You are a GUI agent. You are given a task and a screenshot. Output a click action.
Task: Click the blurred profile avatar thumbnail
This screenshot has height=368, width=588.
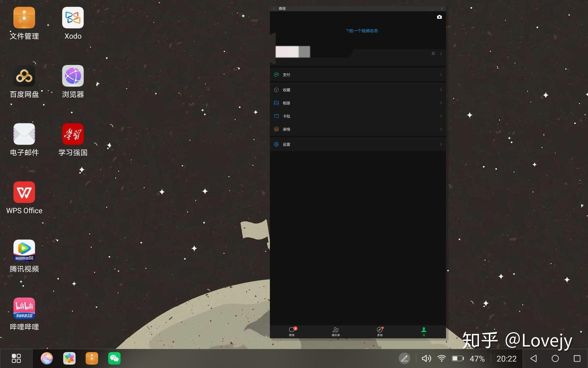293,52
